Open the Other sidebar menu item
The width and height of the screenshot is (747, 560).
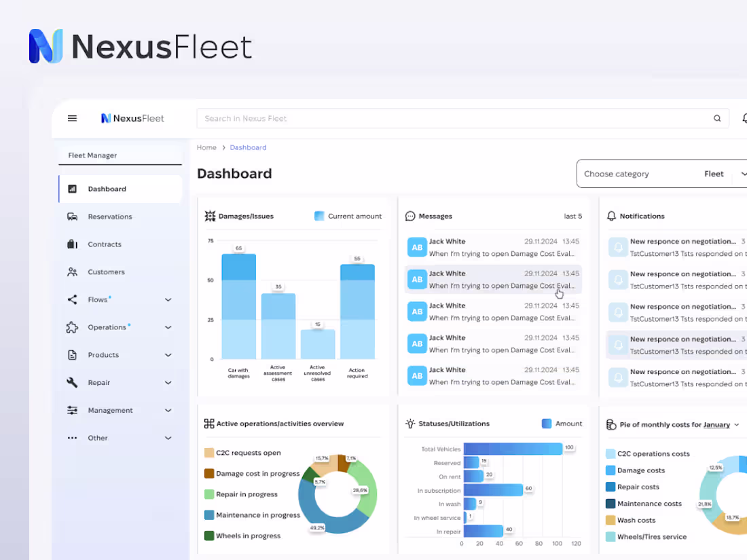click(x=97, y=438)
